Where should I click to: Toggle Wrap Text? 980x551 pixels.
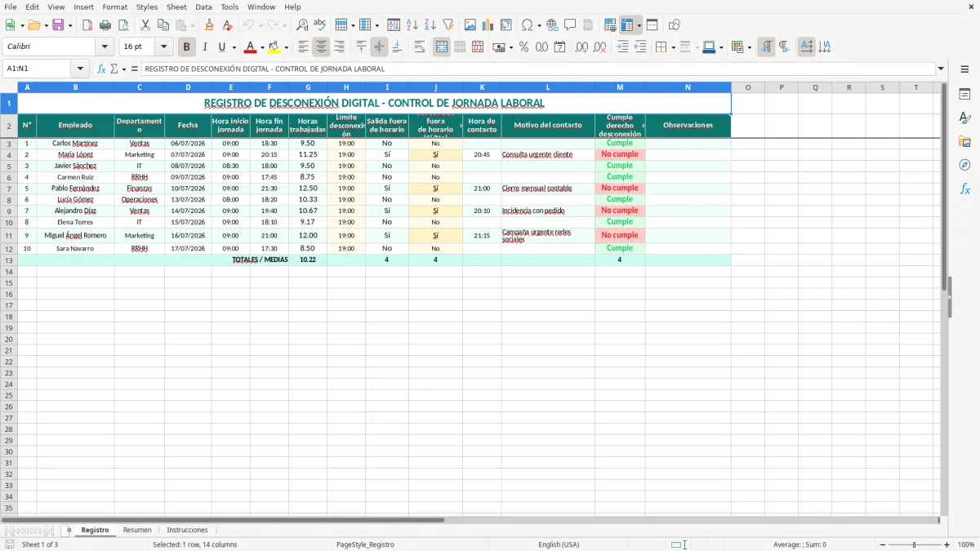[420, 47]
